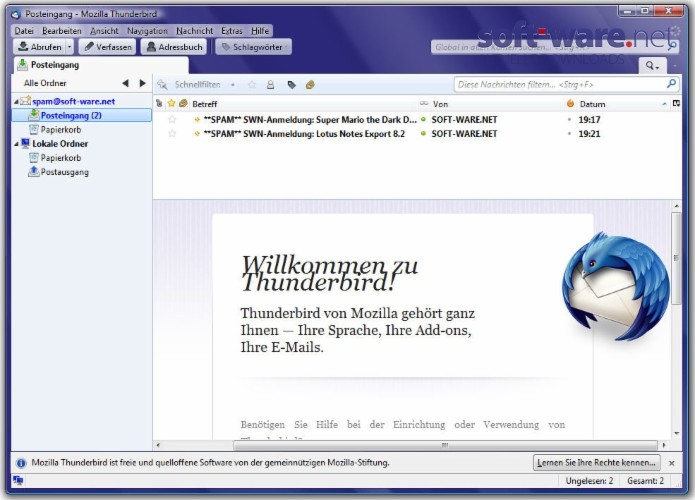The image size is (695, 500).
Task: Click the Abrufen get mail button
Action: [x=39, y=47]
